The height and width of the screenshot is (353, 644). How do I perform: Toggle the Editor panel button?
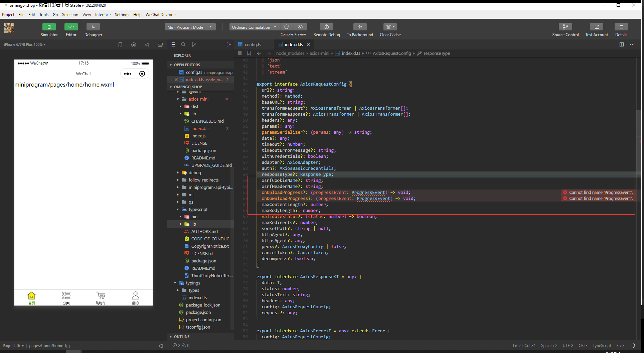pos(71,27)
